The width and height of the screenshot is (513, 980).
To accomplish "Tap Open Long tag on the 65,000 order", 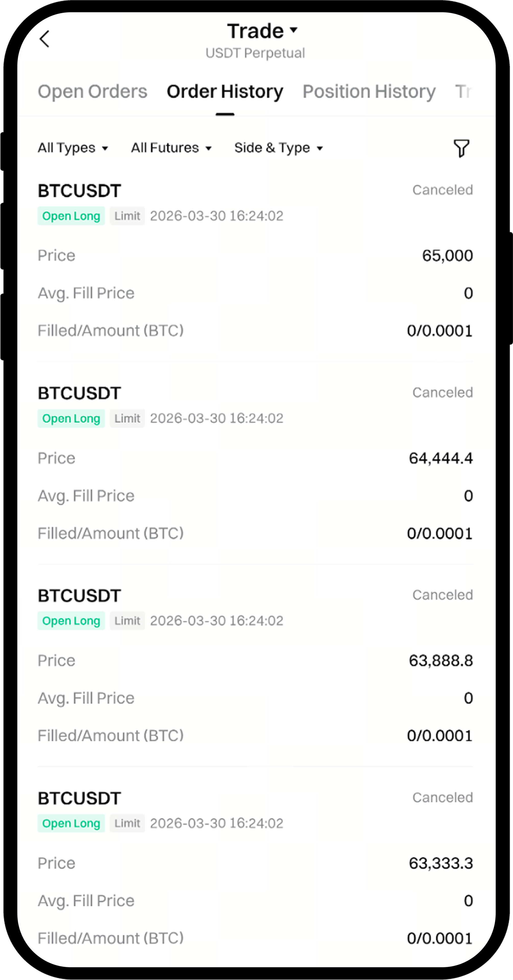I will tap(71, 216).
